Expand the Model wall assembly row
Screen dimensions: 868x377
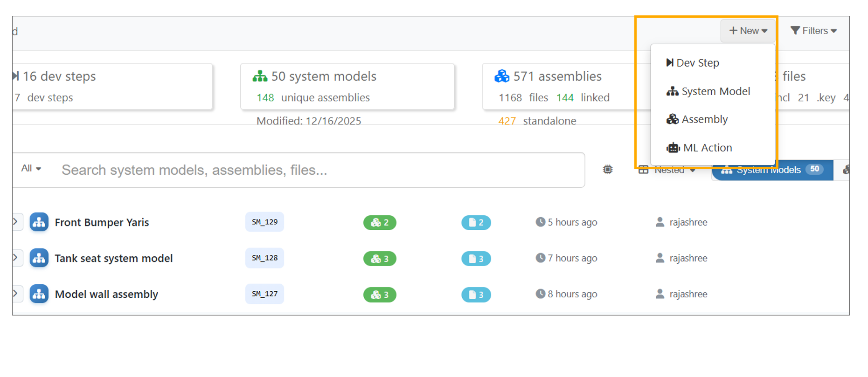tap(15, 294)
